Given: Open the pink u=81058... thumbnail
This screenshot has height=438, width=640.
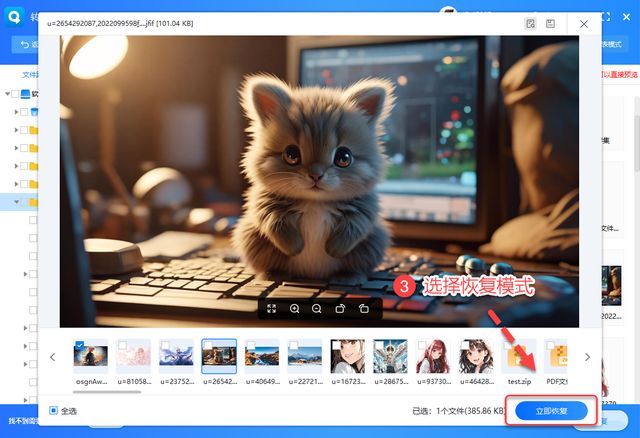Looking at the screenshot, I should 133,356.
